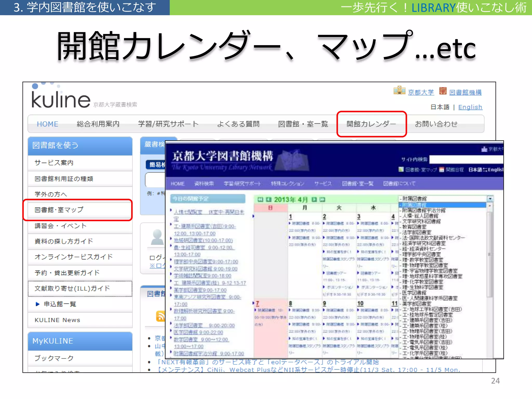This screenshot has width=532, height=399.
Task: Open お問い合わせ menu item
Action: coord(436,124)
